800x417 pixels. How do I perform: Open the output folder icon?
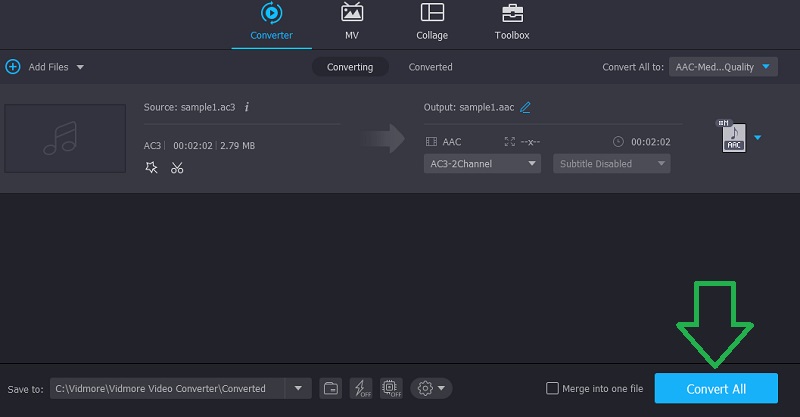click(330, 388)
